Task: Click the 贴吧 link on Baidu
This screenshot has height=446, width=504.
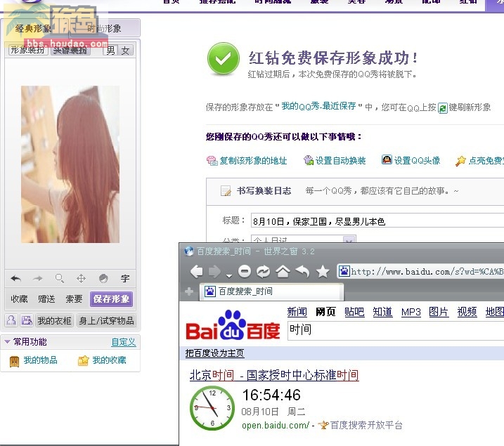Action: (x=354, y=312)
